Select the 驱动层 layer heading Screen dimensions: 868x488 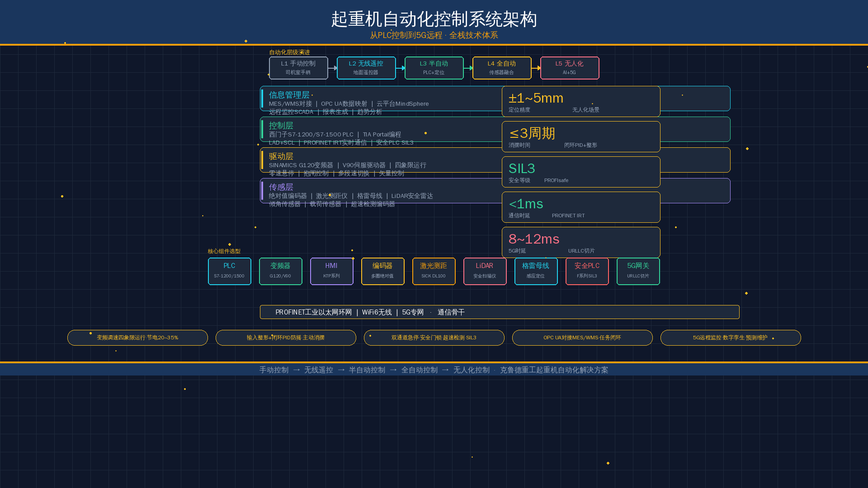(281, 156)
